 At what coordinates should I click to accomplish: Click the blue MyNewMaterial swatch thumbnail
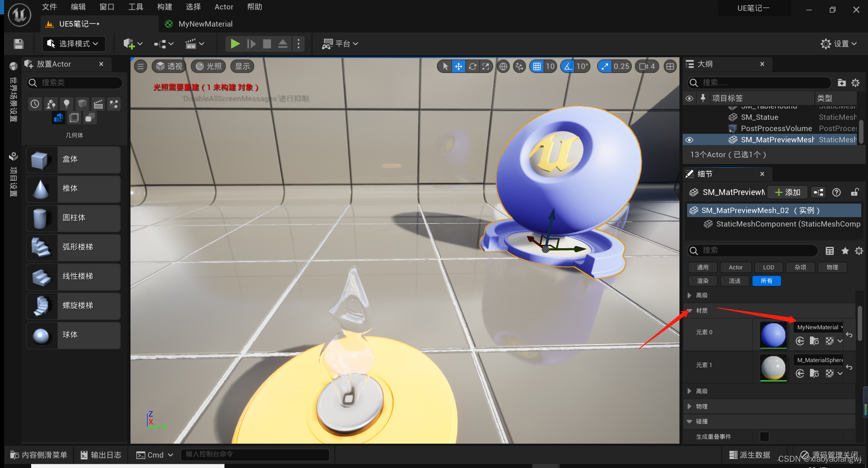click(x=773, y=335)
